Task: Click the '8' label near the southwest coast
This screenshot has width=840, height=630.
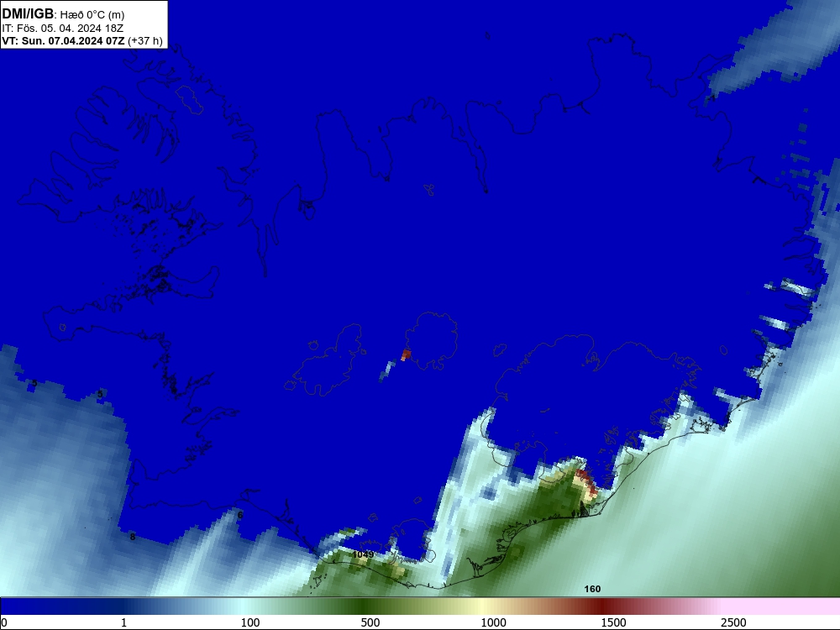Action: (x=133, y=537)
